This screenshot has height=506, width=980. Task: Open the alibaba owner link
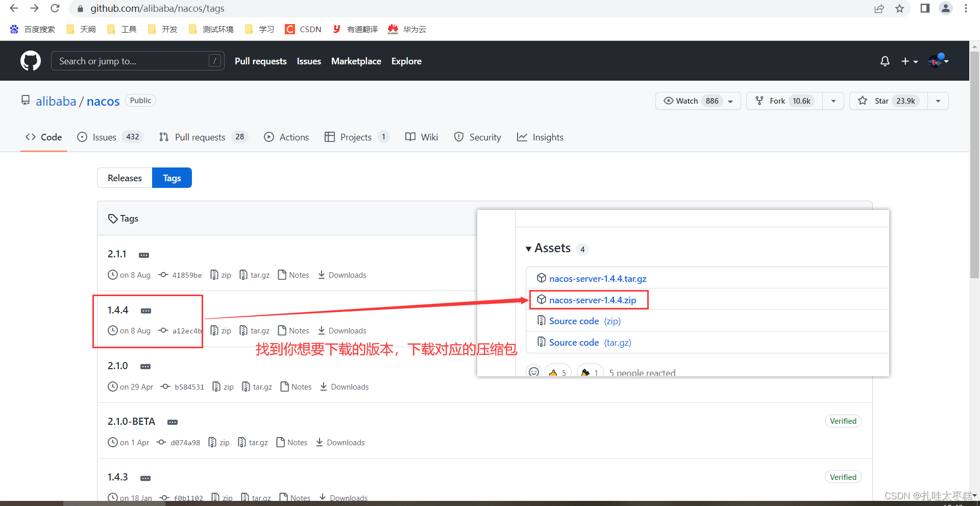[x=56, y=101]
